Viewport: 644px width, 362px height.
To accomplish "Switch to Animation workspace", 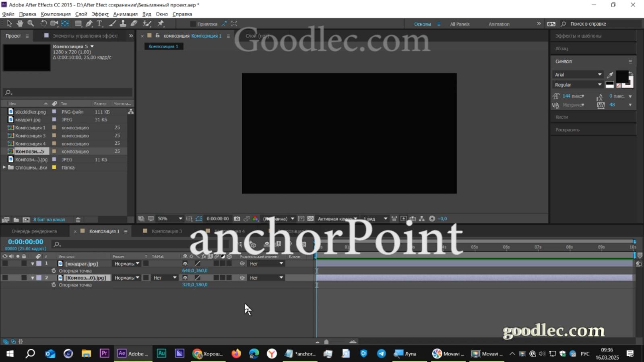I will pyautogui.click(x=499, y=24).
